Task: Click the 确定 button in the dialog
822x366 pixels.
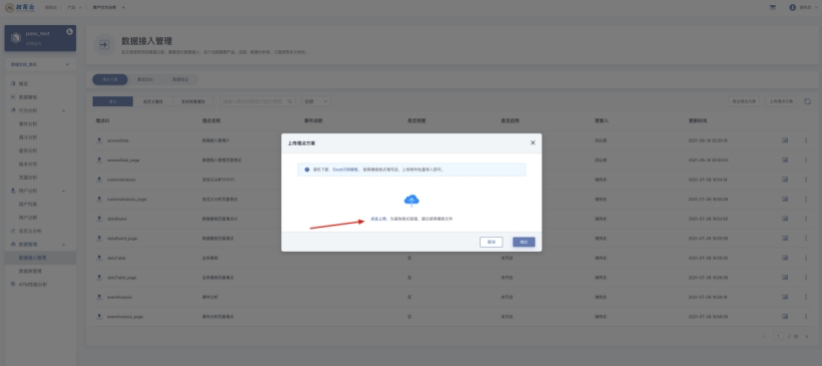Action: (524, 242)
